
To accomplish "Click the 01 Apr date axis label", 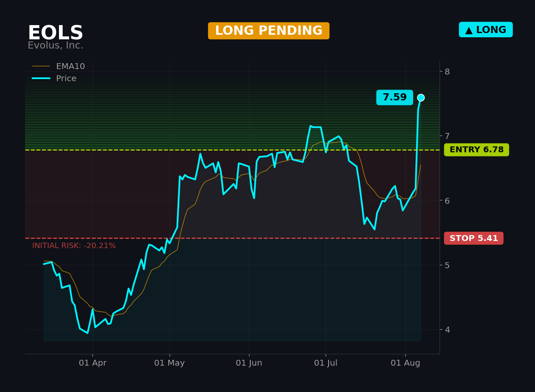I will pos(93,363).
